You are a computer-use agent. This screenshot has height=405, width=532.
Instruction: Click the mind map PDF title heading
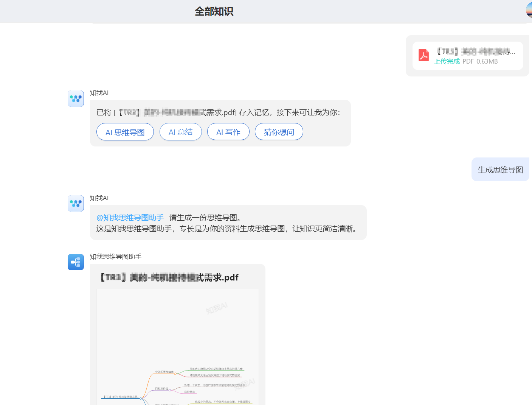pos(169,277)
